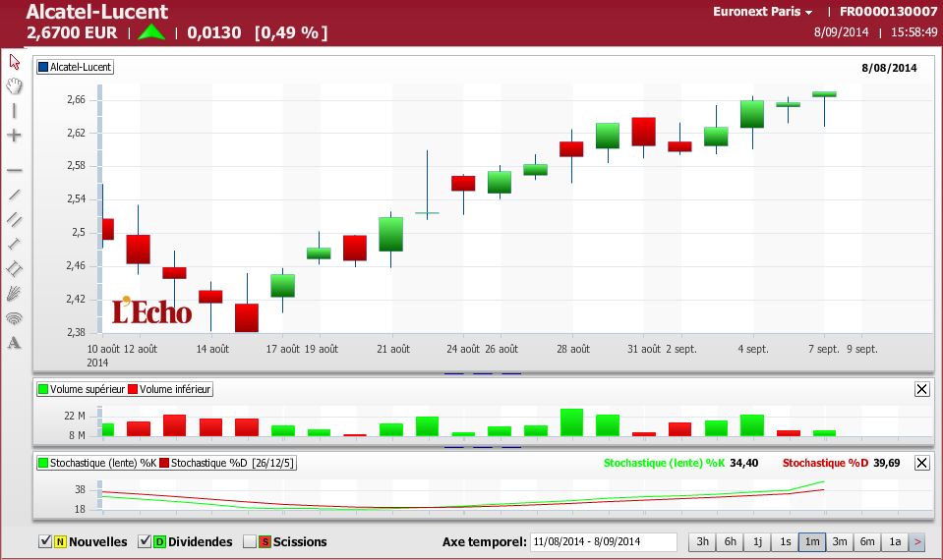Set time range to 3h
The width and height of the screenshot is (943, 560).
pos(702,542)
